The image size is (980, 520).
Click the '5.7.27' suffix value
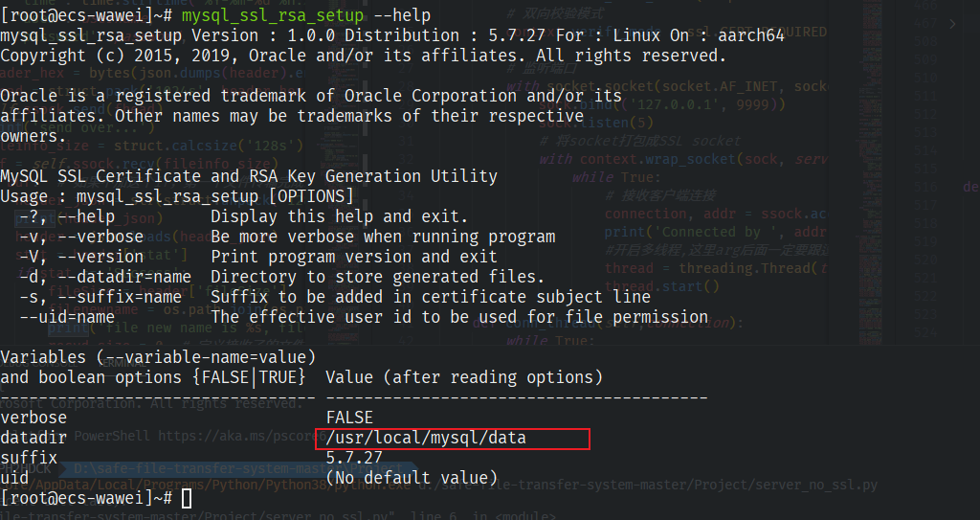click(354, 458)
